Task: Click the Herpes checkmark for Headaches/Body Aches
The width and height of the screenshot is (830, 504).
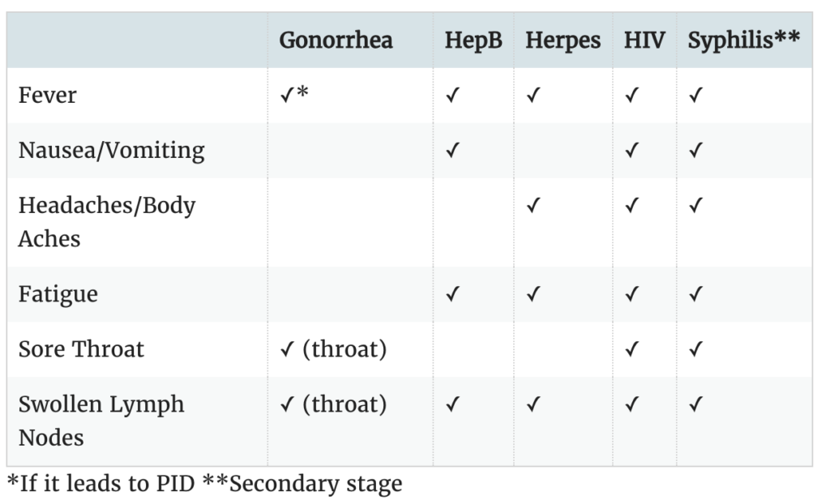Action: [x=533, y=206]
